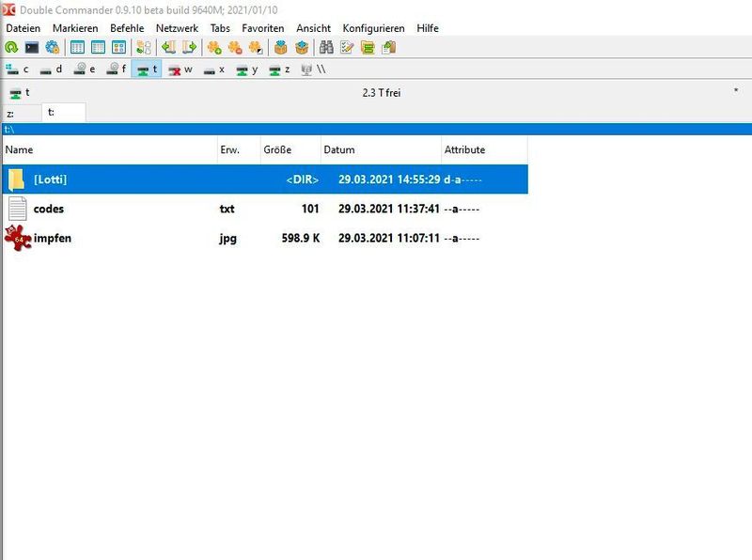Click date 29.03.2021 11:37:41
Image resolution: width=752 pixels, height=560 pixels.
point(389,209)
